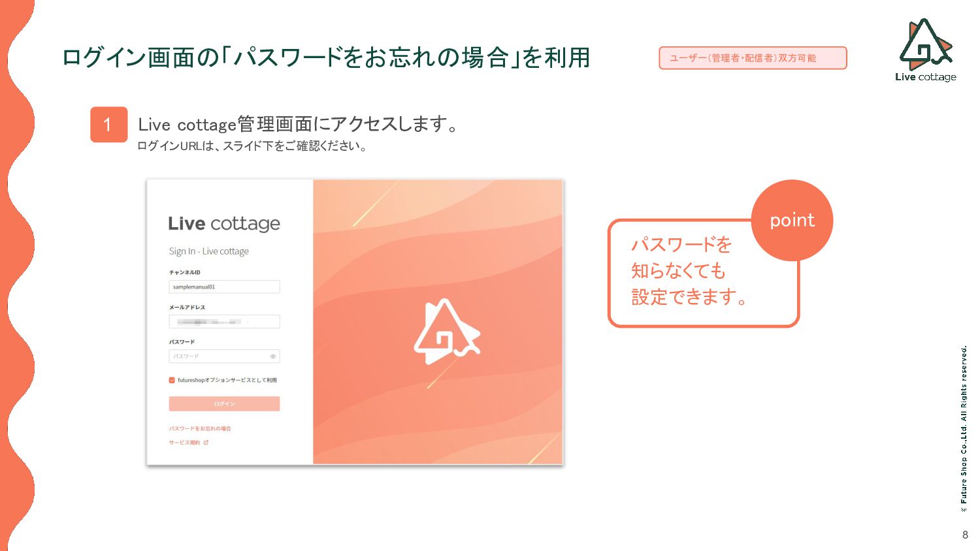The image size is (980, 551).
Task: Open the サービス規約 link
Action: [185, 443]
